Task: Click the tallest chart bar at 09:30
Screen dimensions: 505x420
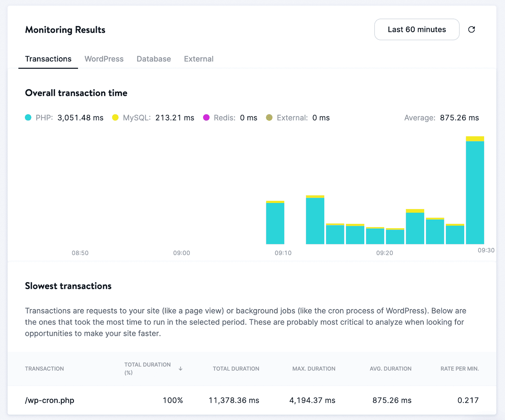Action: tap(475, 191)
